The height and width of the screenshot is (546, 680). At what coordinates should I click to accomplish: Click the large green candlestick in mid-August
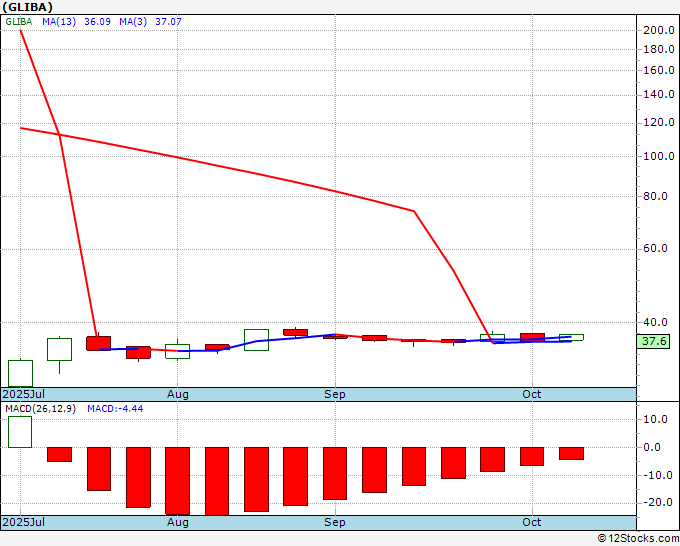pyautogui.click(x=256, y=340)
